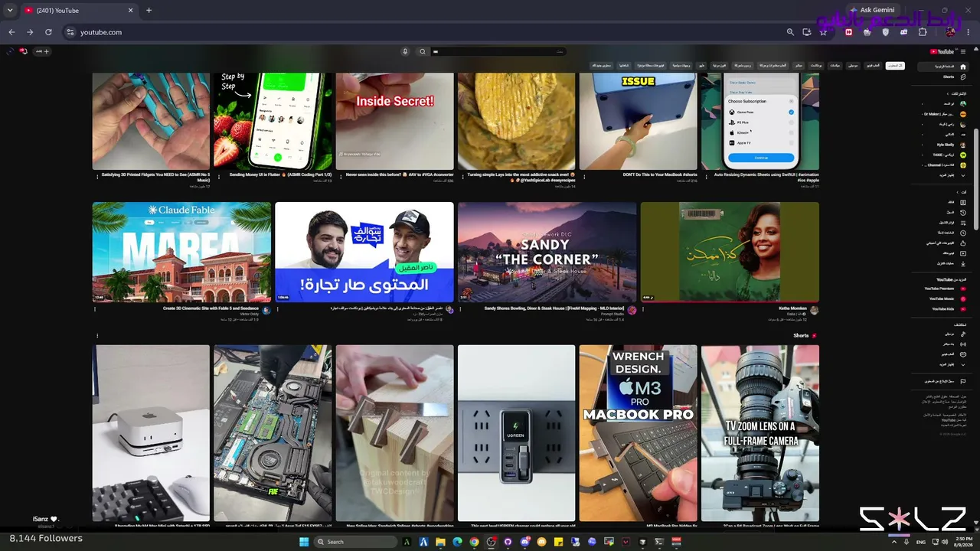980x551 pixels.
Task: Open a new browser tab
Action: pyautogui.click(x=149, y=10)
